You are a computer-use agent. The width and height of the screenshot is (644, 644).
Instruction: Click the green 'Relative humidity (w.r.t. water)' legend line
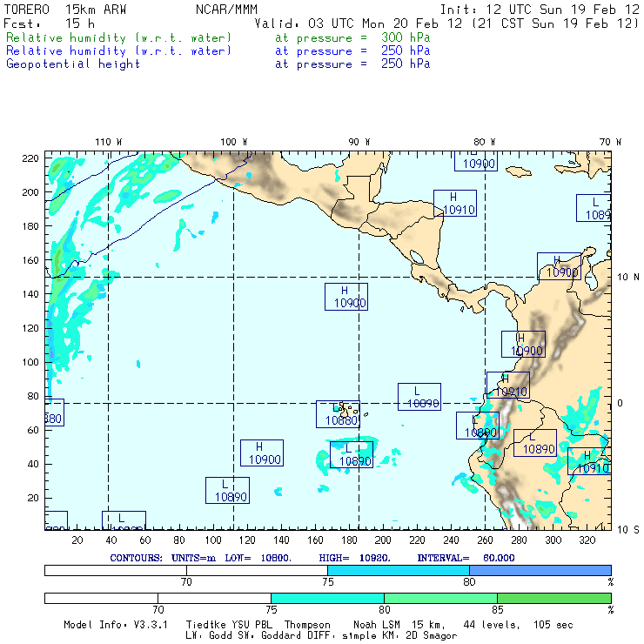118,37
